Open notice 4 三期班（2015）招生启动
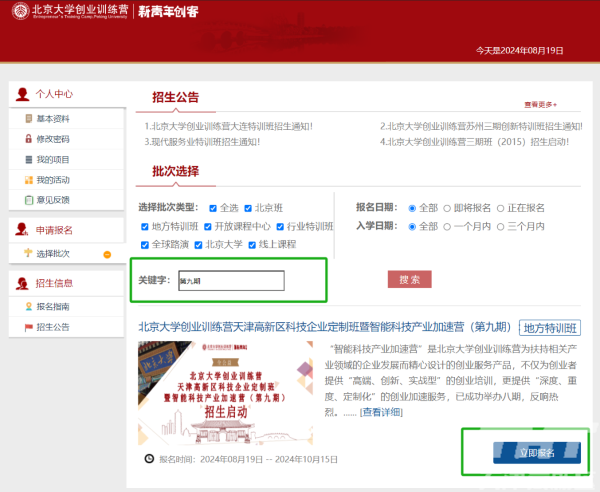 (x=474, y=142)
